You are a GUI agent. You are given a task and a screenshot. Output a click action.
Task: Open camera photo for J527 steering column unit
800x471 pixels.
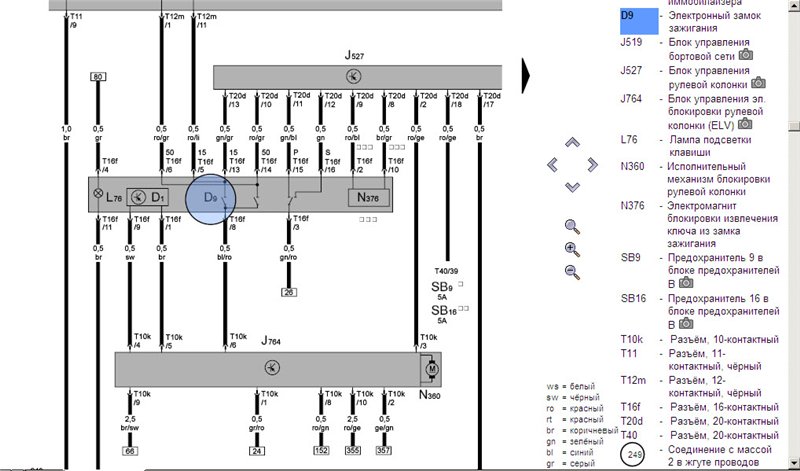click(x=758, y=83)
